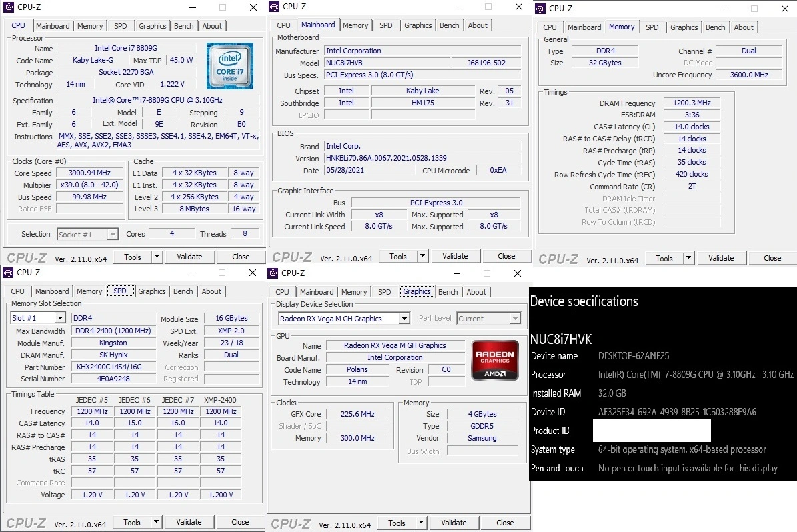The image size is (797, 532).
Task: Click the Multiplier value "x39.0 (8.0 - 42.0)"
Action: pyautogui.click(x=89, y=185)
